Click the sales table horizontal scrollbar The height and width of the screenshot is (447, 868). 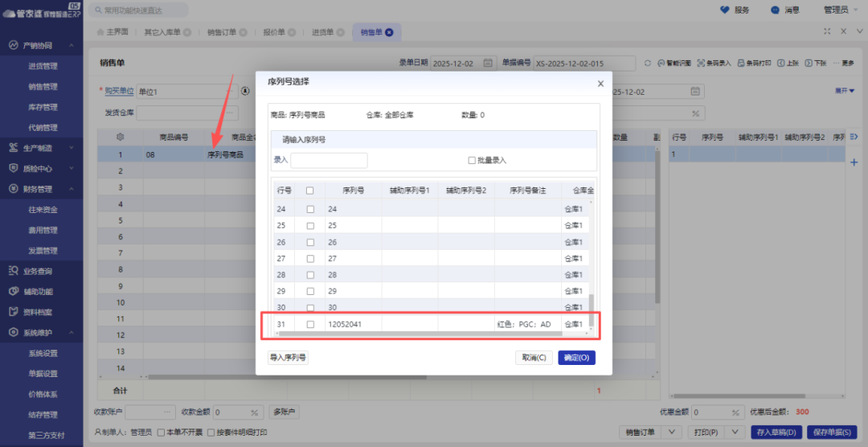[287, 377]
